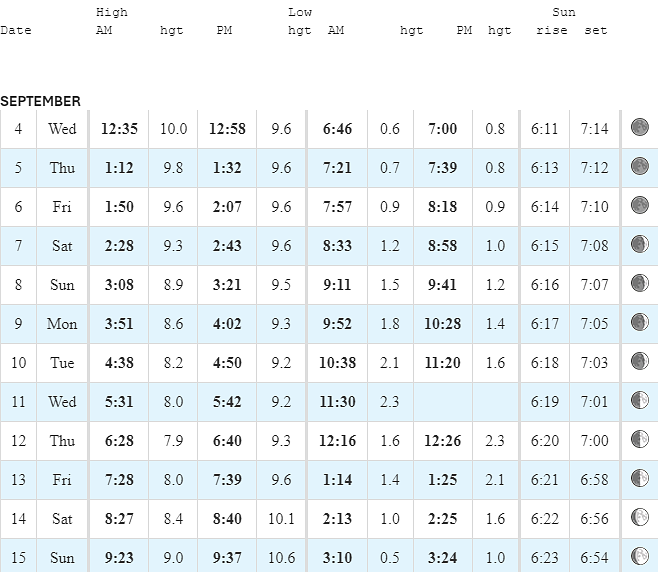Image resolution: width=658 pixels, height=572 pixels.
Task: Select the 12:35 AM high tide cell
Action: click(119, 129)
